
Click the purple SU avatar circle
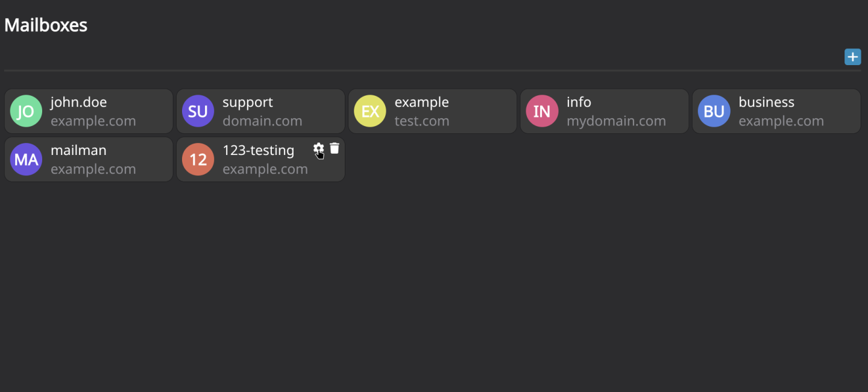[x=198, y=111]
